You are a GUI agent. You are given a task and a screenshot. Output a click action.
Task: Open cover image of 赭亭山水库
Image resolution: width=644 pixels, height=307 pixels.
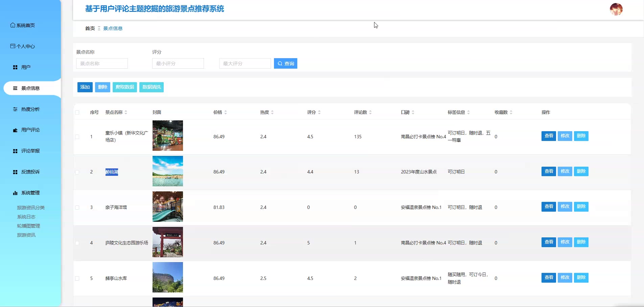[x=168, y=277]
